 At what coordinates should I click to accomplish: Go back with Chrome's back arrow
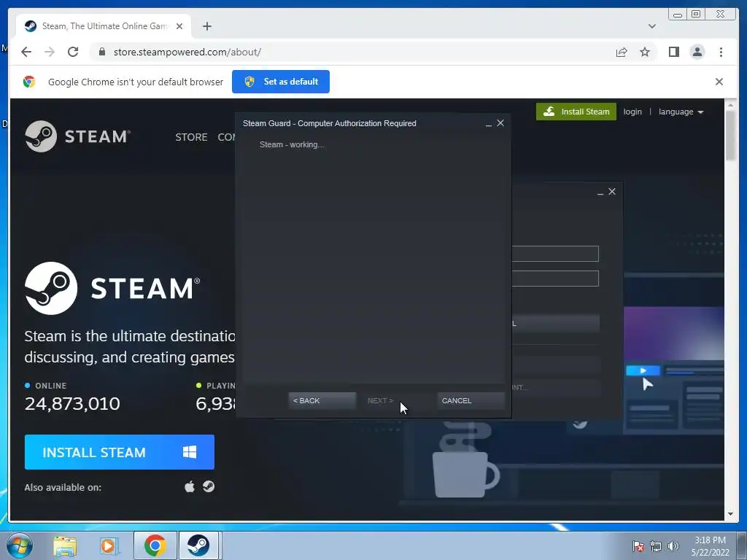[26, 52]
